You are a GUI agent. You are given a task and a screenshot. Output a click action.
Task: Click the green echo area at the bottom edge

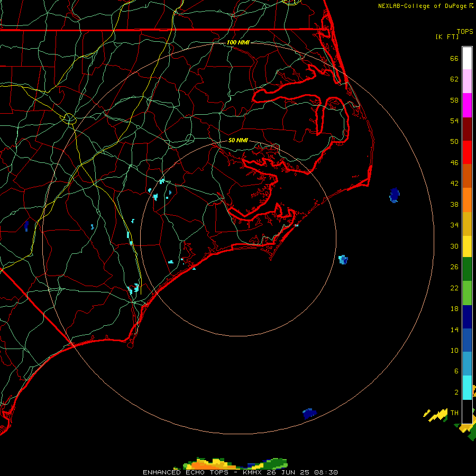pyautogui.click(x=274, y=463)
